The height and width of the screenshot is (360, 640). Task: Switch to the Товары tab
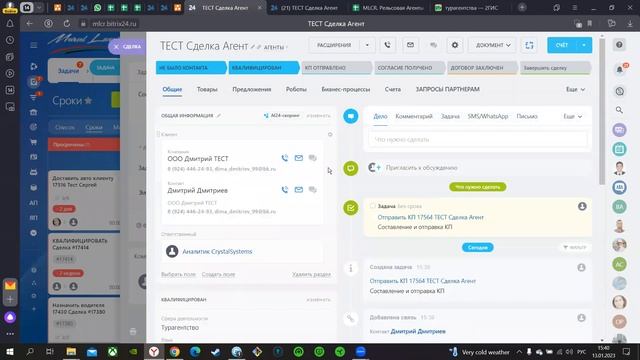207,89
